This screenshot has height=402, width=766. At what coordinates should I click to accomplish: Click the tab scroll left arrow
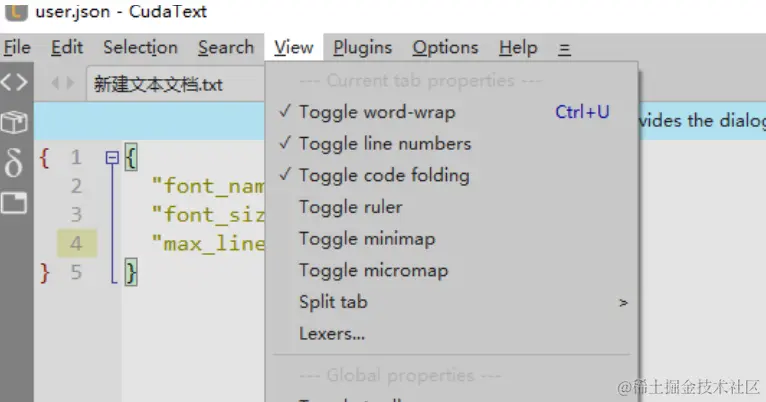point(55,83)
